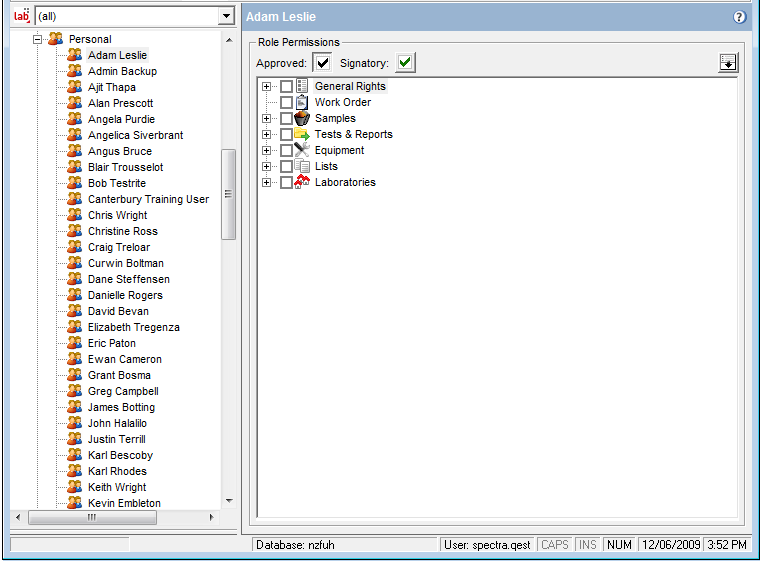Click the horizontal scrollbar thumb in the tree

(x=92, y=518)
